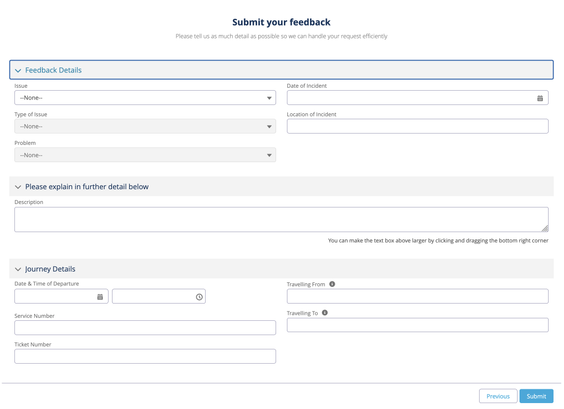This screenshot has height=409, width=564.
Task: Click the 'Journey Details' section title text
Action: (x=50, y=269)
